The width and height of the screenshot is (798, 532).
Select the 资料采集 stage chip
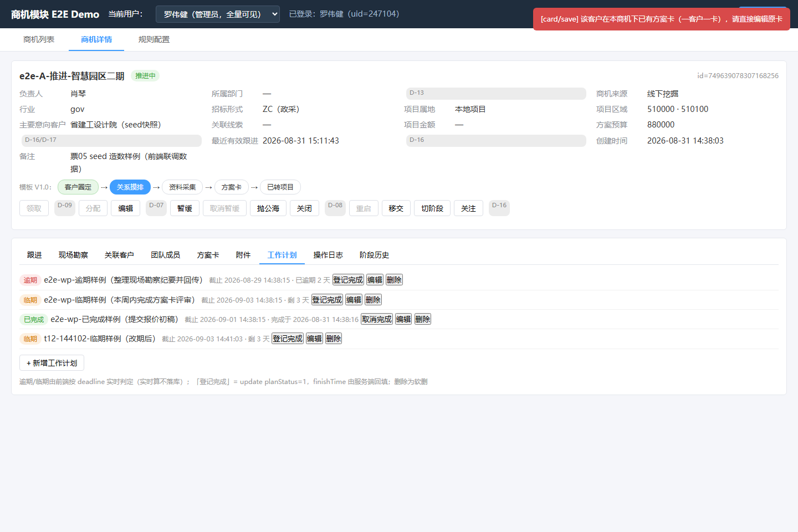[182, 187]
